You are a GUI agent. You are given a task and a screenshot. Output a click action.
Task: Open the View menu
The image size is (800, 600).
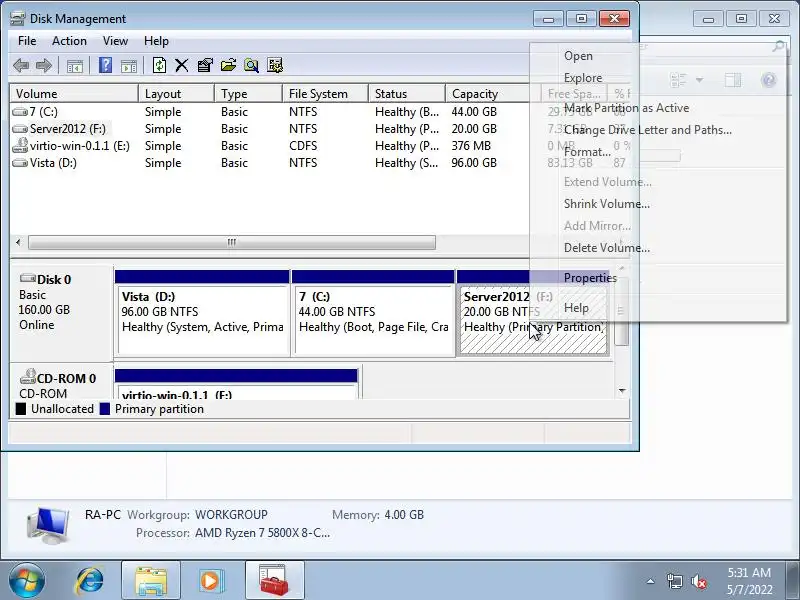tap(115, 41)
